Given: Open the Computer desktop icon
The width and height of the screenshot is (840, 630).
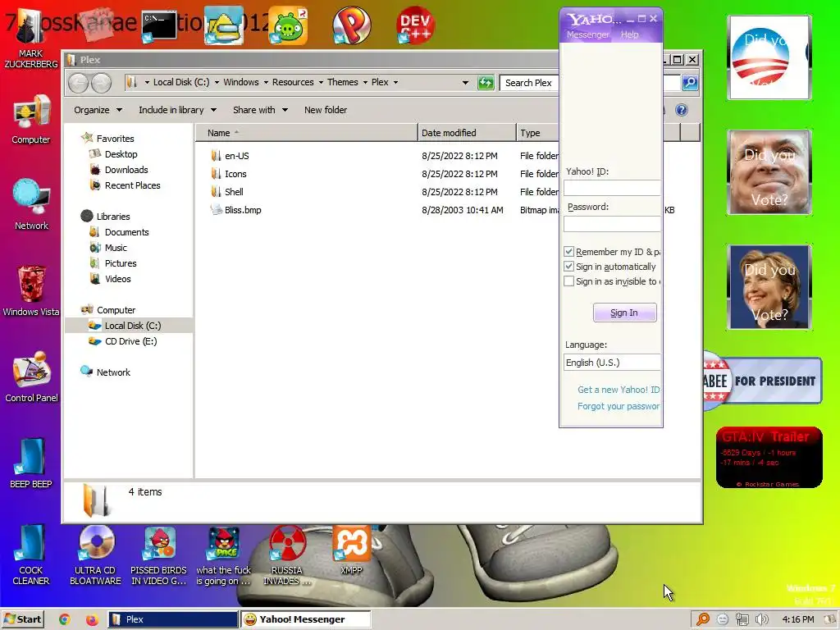Looking at the screenshot, I should click(x=31, y=119).
